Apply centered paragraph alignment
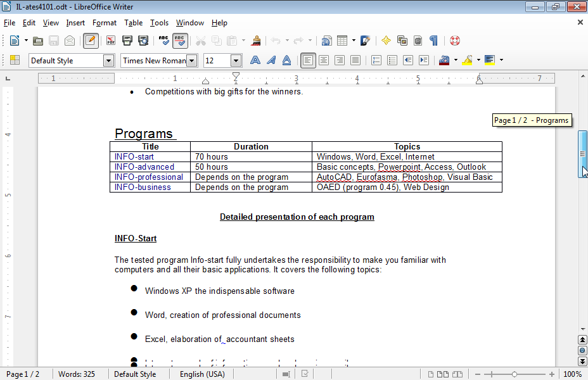The height and width of the screenshot is (380, 588). click(x=323, y=60)
